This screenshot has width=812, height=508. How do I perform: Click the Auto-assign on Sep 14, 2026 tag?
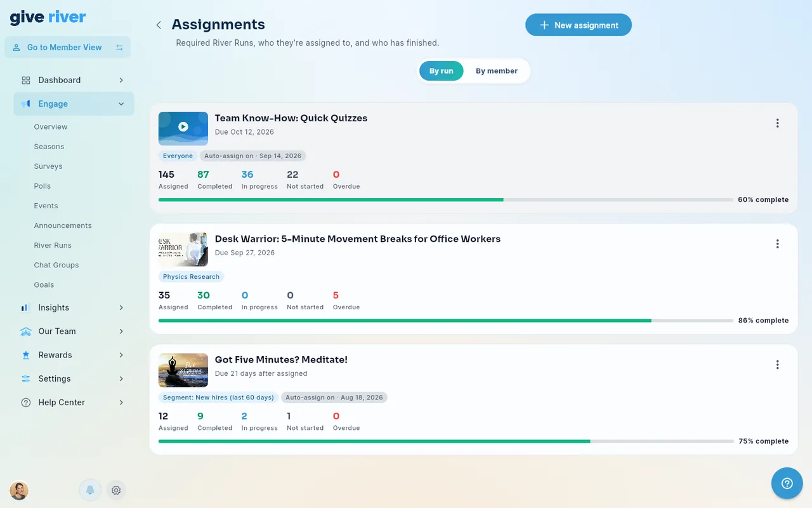[x=252, y=156]
